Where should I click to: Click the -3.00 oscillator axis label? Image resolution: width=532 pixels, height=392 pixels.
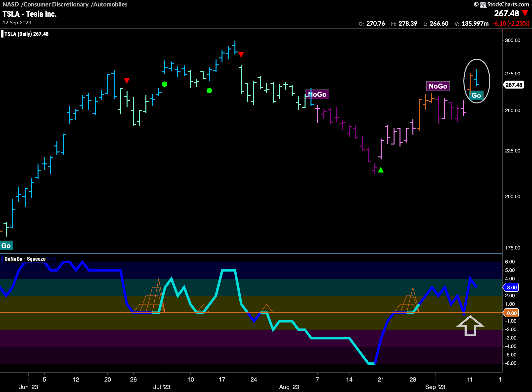click(511, 338)
